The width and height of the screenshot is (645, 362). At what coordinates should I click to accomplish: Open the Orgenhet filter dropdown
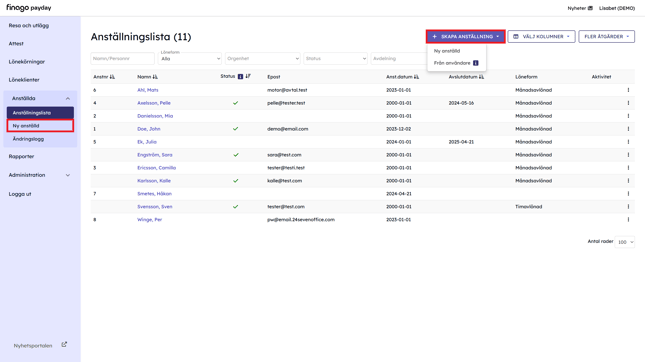pos(262,58)
